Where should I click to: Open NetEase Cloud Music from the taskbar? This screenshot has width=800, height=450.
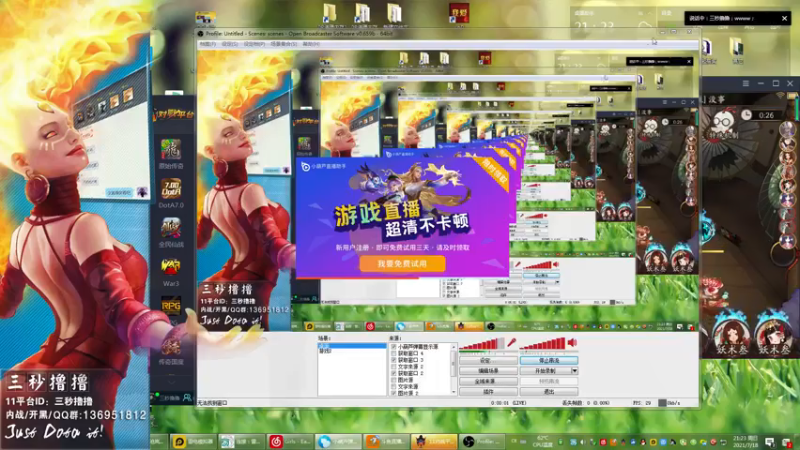pyautogui.click(x=290, y=441)
